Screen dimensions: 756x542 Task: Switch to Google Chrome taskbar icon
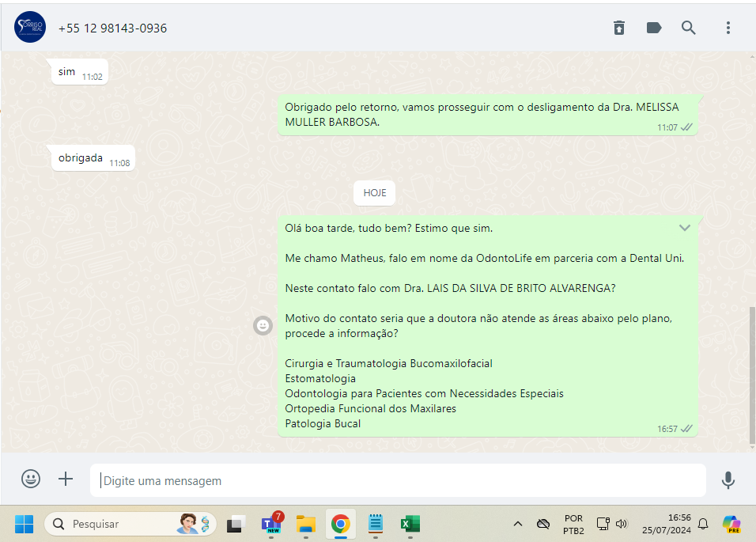341,524
